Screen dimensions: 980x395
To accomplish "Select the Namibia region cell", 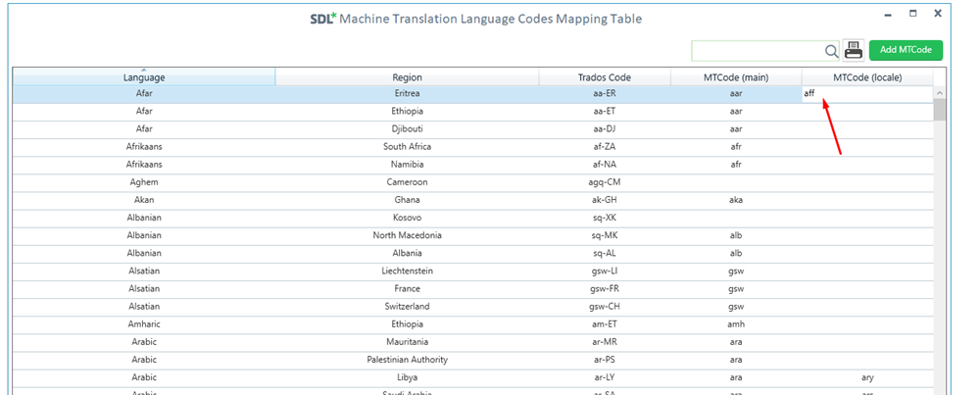I will click(407, 165).
